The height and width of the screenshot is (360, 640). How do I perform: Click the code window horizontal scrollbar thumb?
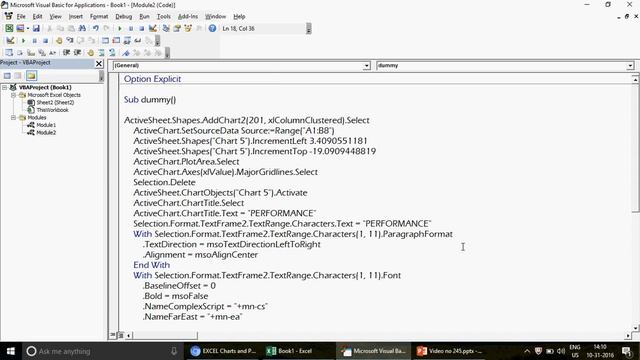click(x=165, y=336)
